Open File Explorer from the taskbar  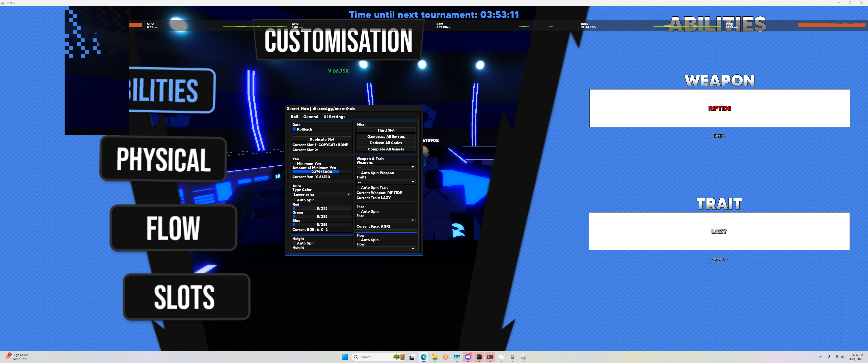click(435, 357)
